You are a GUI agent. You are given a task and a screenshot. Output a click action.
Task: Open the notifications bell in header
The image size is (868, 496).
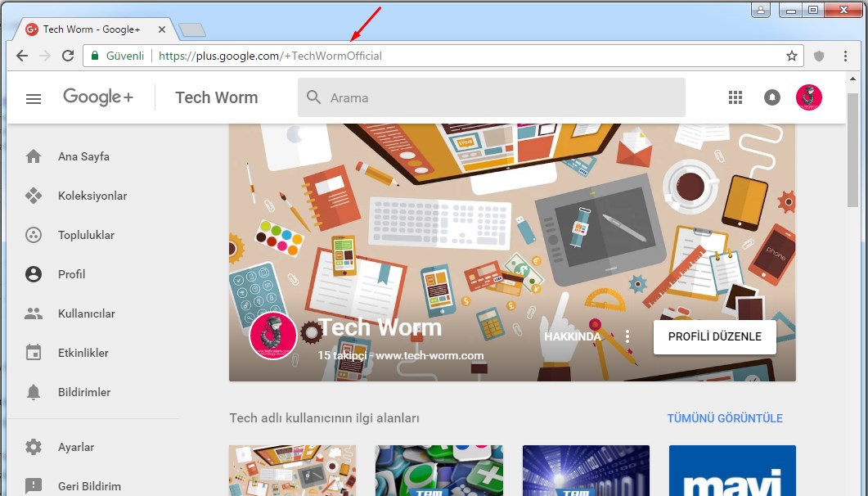point(771,97)
